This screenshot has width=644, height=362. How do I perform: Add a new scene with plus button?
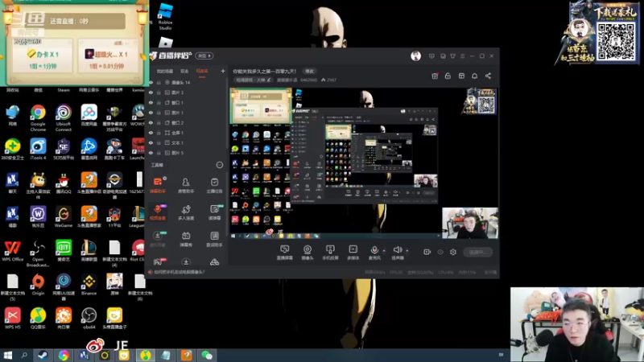point(223,71)
